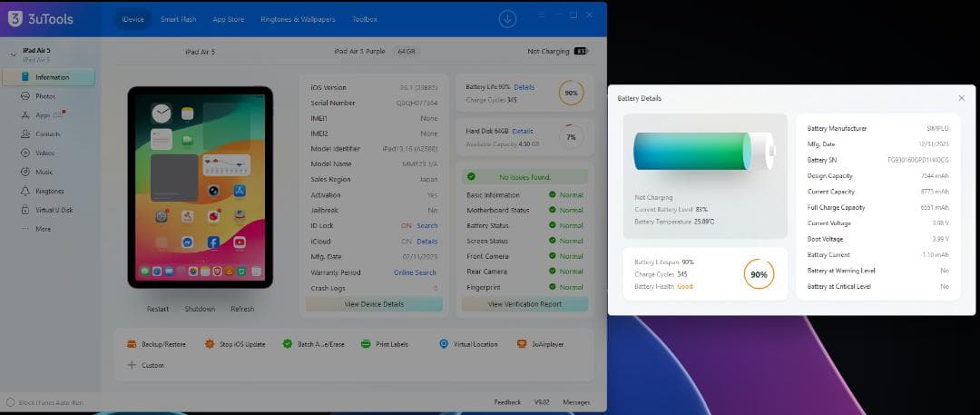
Task: Switch to the Smart Flash tab
Action: [178, 19]
